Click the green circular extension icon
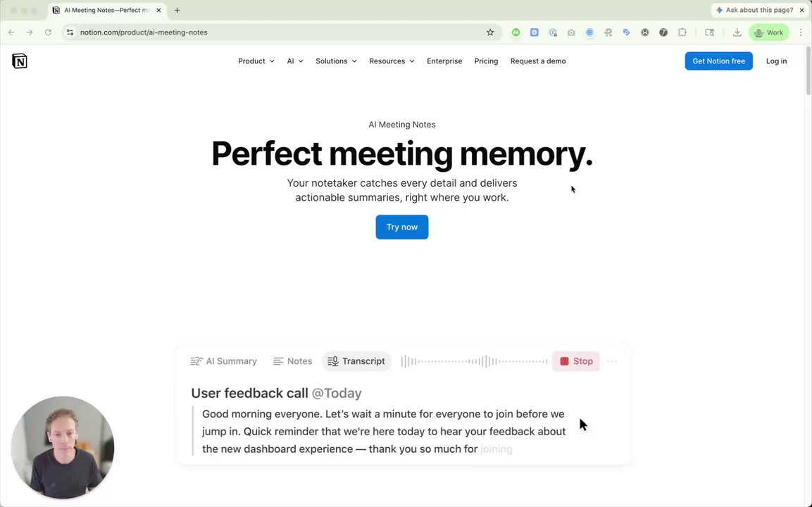The width and height of the screenshot is (812, 507). pyautogui.click(x=516, y=32)
